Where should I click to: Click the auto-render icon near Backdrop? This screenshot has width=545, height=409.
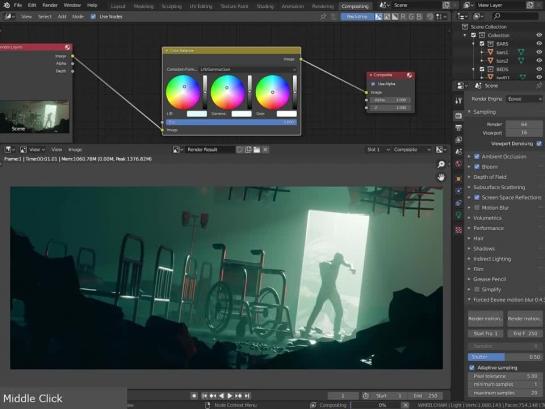[x=430, y=16]
